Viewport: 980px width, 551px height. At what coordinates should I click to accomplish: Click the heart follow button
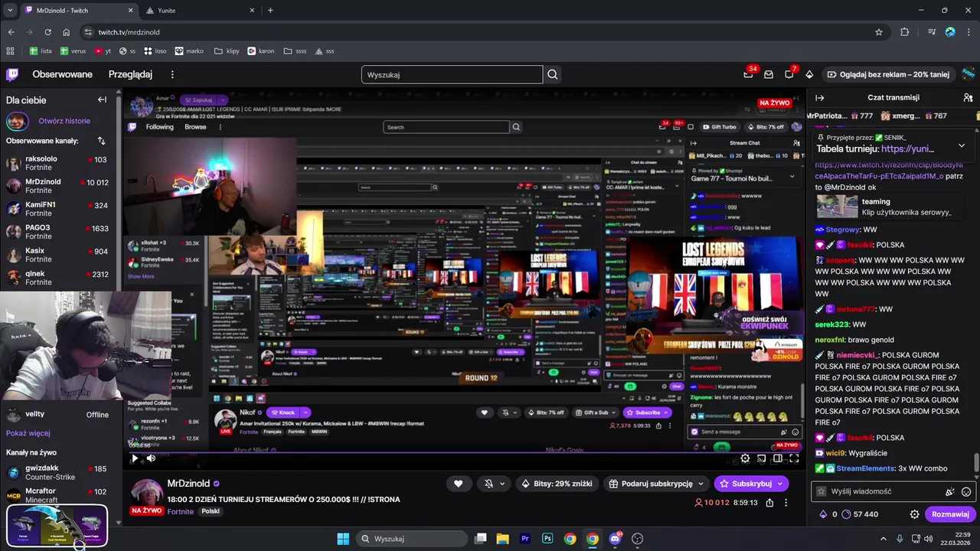pyautogui.click(x=458, y=484)
